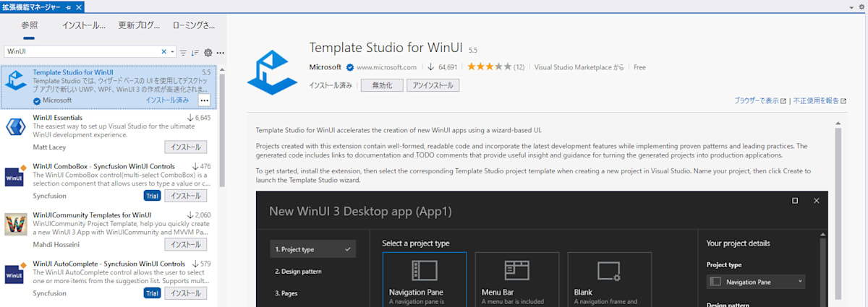Click Trial badge on WinUI AutoComplete item
The image size is (868, 307).
[152, 293]
